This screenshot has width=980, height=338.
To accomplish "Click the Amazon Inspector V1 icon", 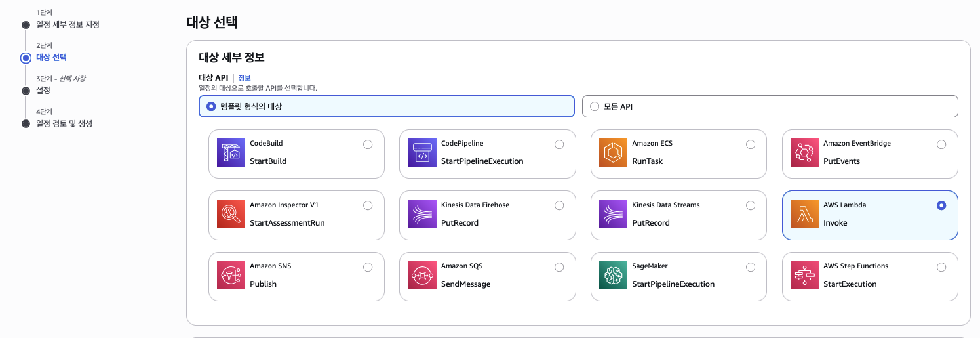I will coord(230,215).
